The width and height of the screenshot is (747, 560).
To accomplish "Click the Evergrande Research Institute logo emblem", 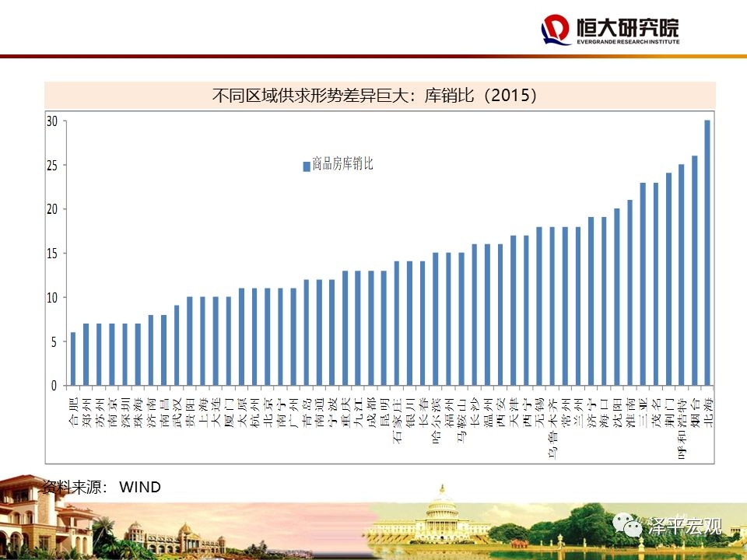I will [x=556, y=30].
